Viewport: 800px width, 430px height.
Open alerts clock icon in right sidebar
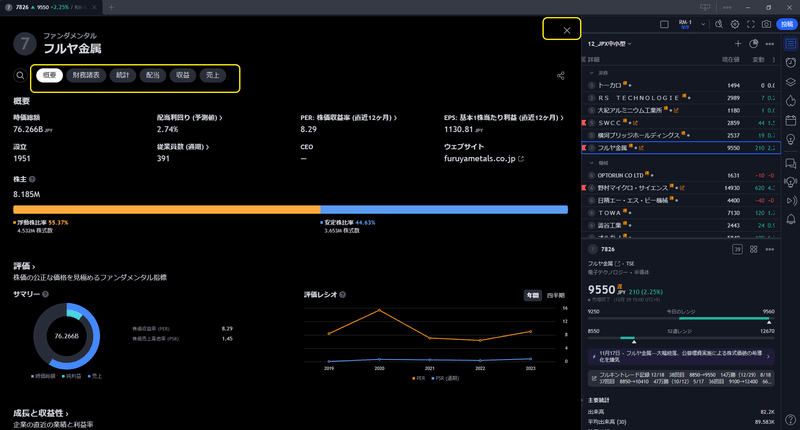pos(790,63)
